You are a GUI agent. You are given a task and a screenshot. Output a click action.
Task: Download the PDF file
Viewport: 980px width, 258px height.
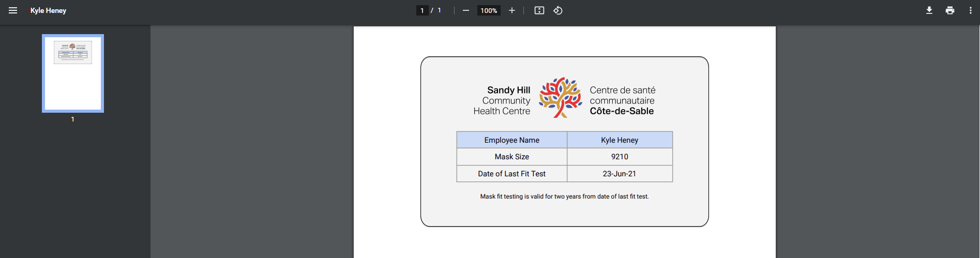pyautogui.click(x=929, y=10)
